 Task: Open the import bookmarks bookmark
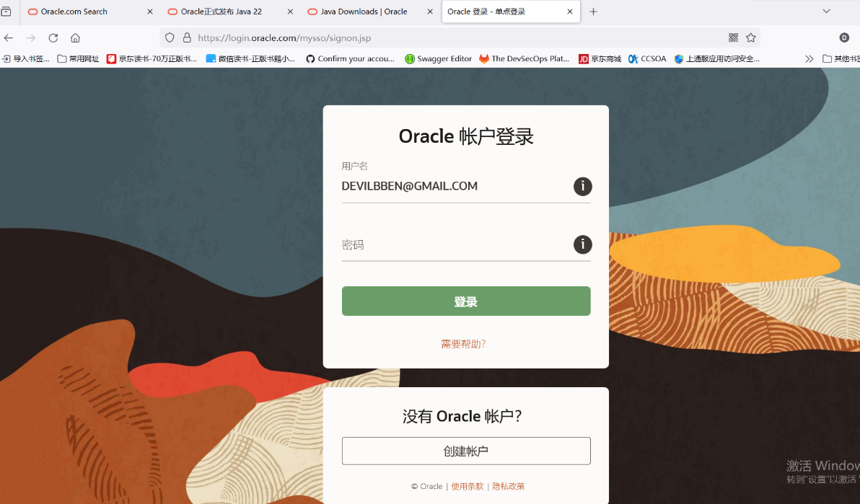click(x=25, y=58)
